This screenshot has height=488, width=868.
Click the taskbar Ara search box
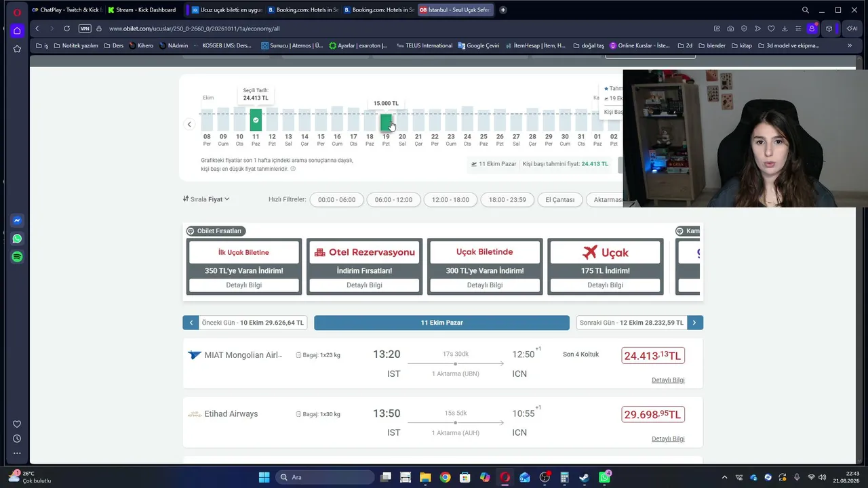pyautogui.click(x=323, y=477)
